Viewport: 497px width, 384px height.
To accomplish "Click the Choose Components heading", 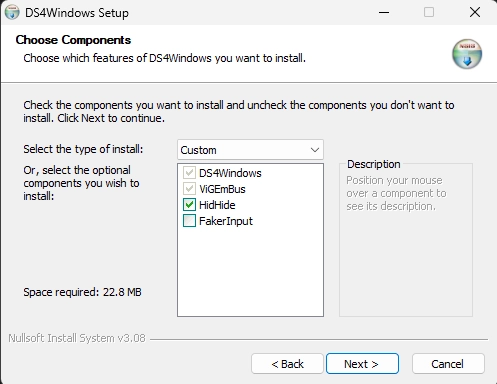I will [x=73, y=40].
